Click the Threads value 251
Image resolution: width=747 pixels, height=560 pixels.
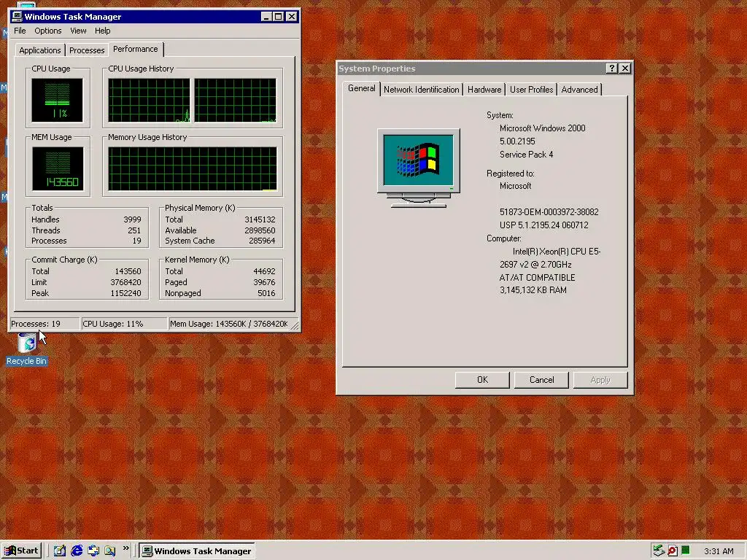(x=134, y=230)
